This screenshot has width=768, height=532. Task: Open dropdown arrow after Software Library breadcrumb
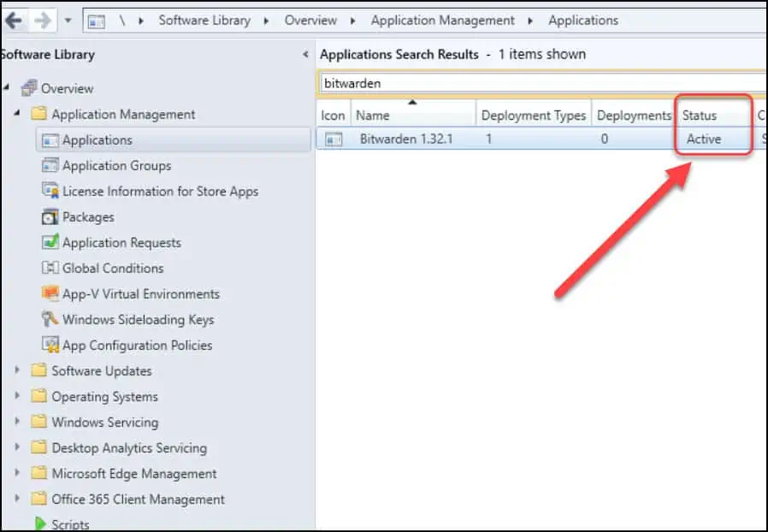pyautogui.click(x=267, y=21)
